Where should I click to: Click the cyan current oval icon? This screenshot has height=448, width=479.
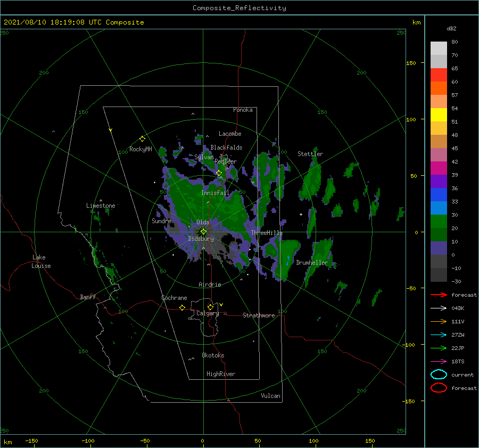click(439, 374)
